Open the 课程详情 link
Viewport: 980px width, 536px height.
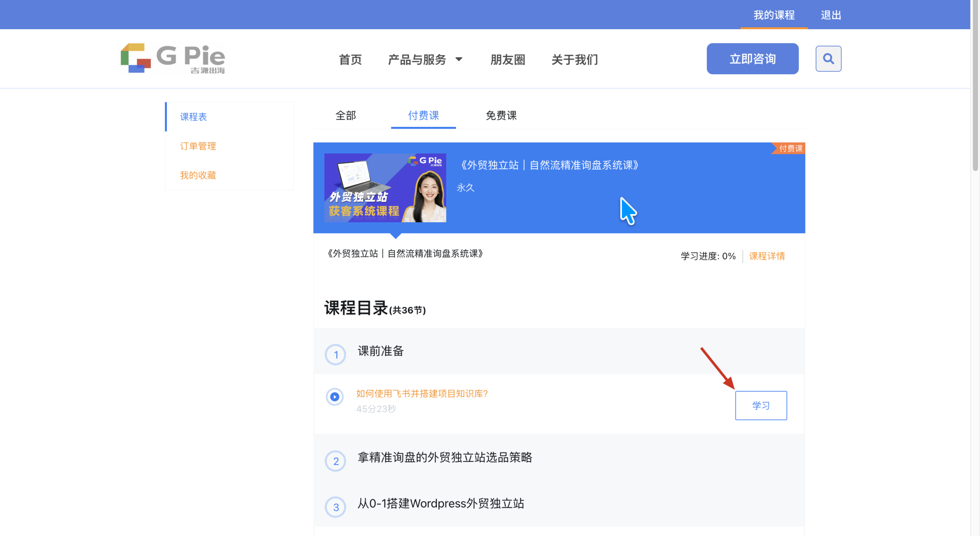767,256
